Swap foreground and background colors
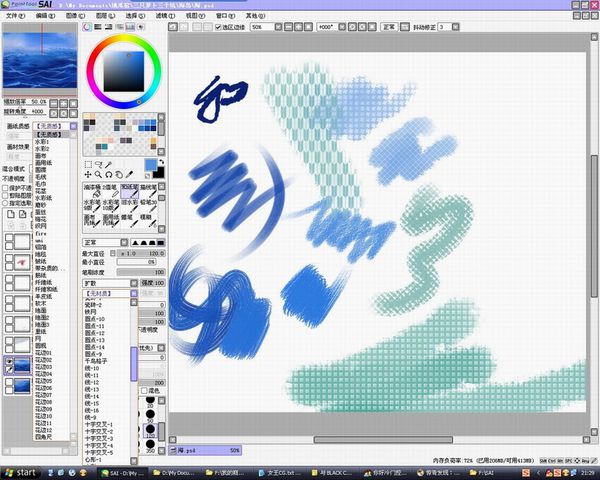 (x=161, y=162)
